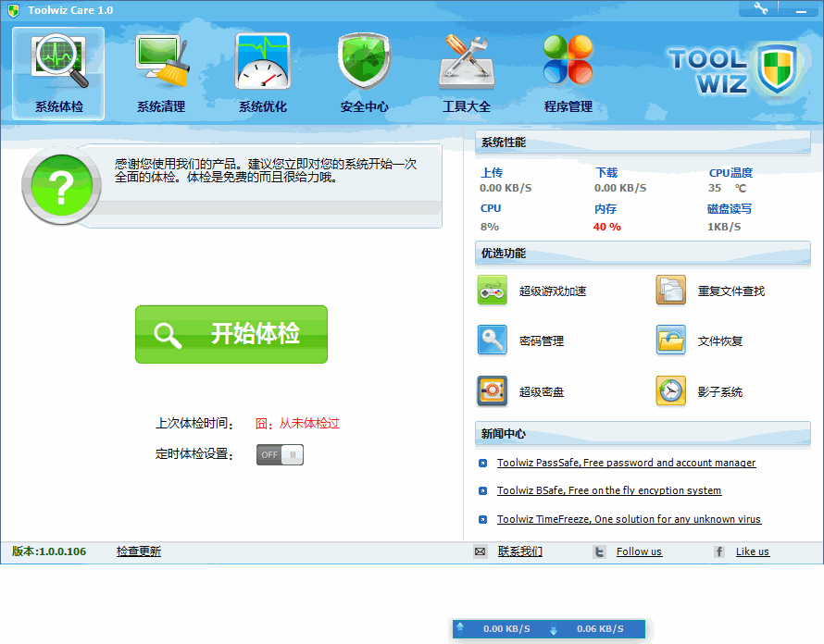This screenshot has width=824, height=644.
Task: Open wrench settings icon in title bar
Action: 761,8
